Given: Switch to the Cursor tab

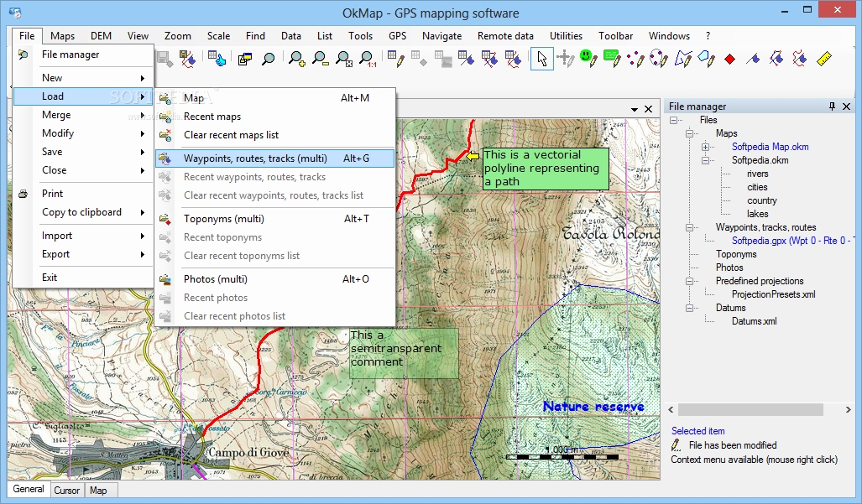Looking at the screenshot, I should click(66, 491).
